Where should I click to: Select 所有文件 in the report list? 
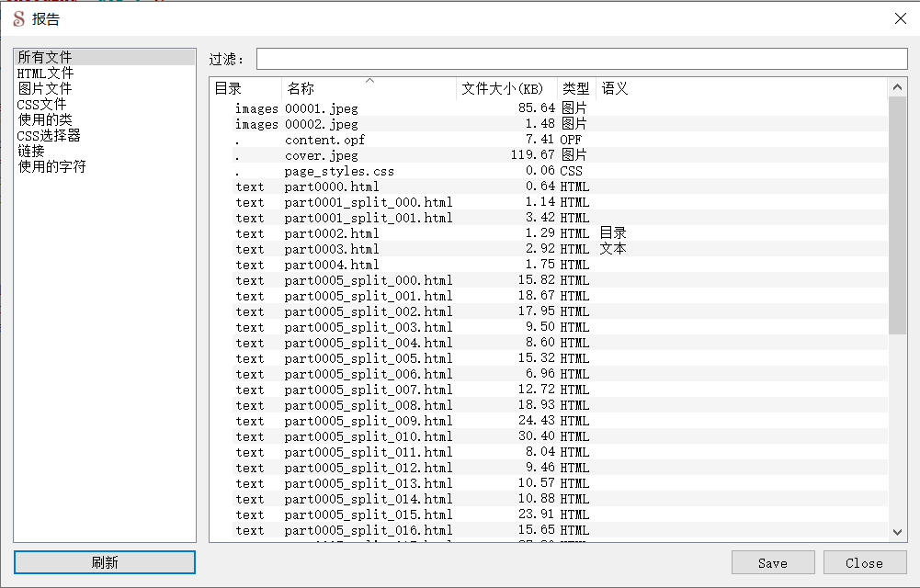point(44,58)
